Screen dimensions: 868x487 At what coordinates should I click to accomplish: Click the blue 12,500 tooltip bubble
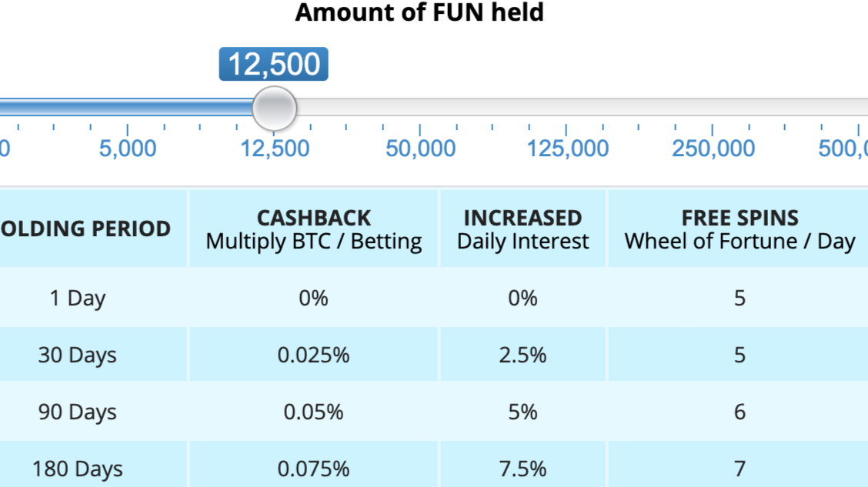pos(273,64)
